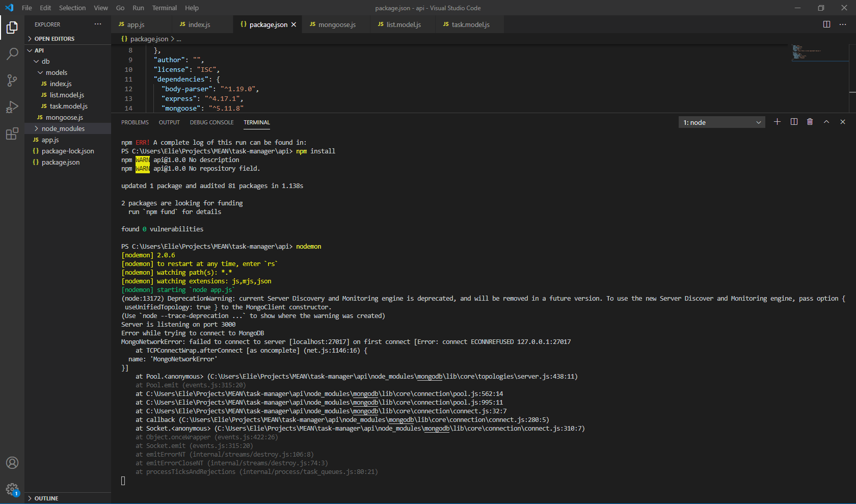This screenshot has height=504, width=856.
Task: Click the VS Code logo icon
Action: 9,8
